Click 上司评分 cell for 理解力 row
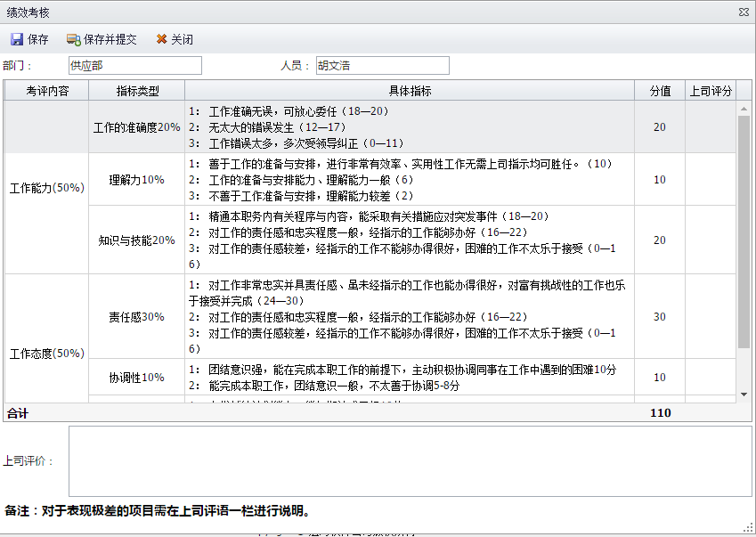Image resolution: width=756 pixels, height=537 pixels. [x=711, y=180]
